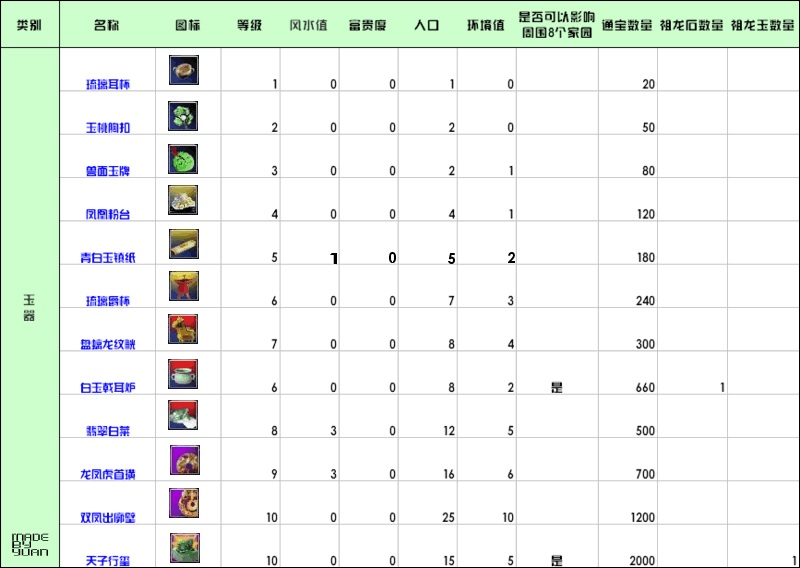This screenshot has width=800, height=568.
Task: Select 祖龙石数量 value 1 for 白玉戟耳炉
Action: tap(722, 388)
